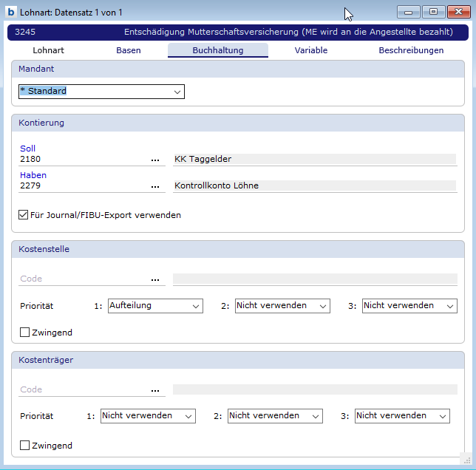Uncheck Für Journal/FIBU-Export verwenden

(x=24, y=215)
